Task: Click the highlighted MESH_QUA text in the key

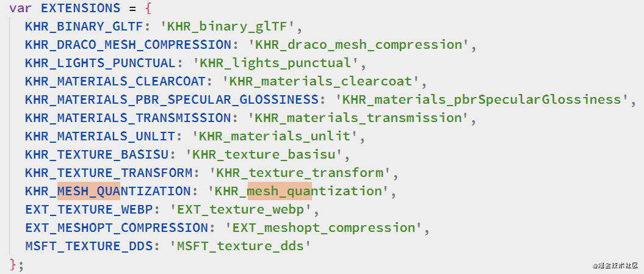Action: click(89, 191)
